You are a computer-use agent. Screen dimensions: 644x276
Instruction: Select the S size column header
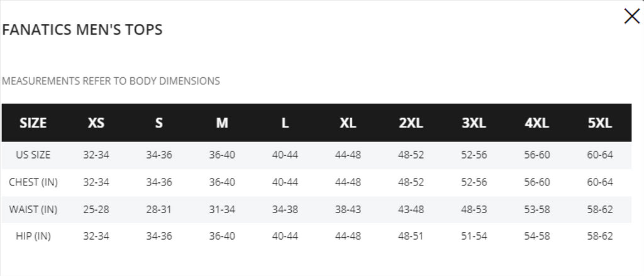coord(159,123)
